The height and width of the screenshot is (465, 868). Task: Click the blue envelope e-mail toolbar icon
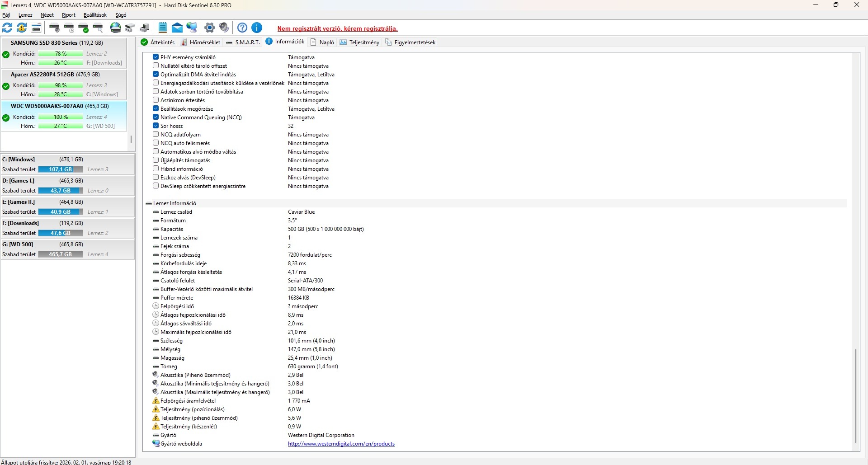(x=177, y=28)
